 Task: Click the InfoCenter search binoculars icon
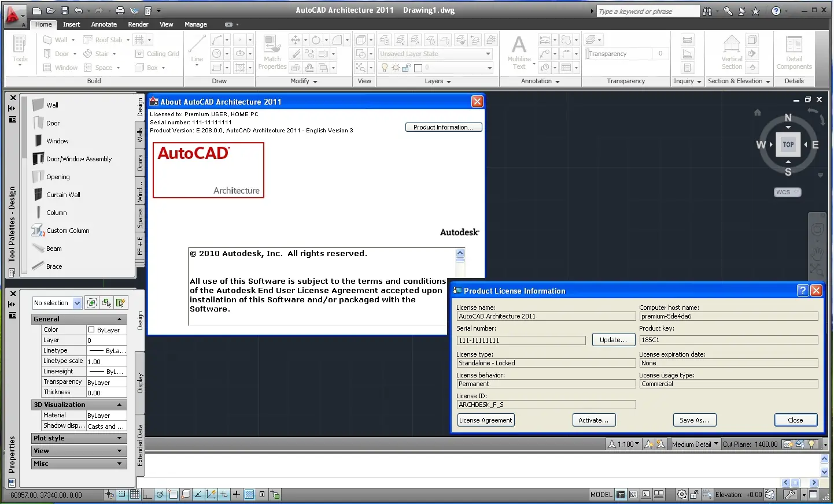pos(707,11)
